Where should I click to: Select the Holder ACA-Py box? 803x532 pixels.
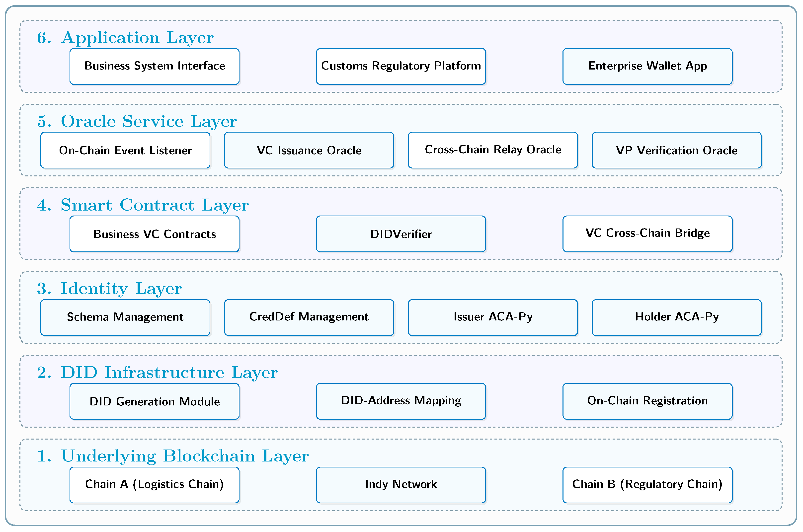tap(677, 318)
